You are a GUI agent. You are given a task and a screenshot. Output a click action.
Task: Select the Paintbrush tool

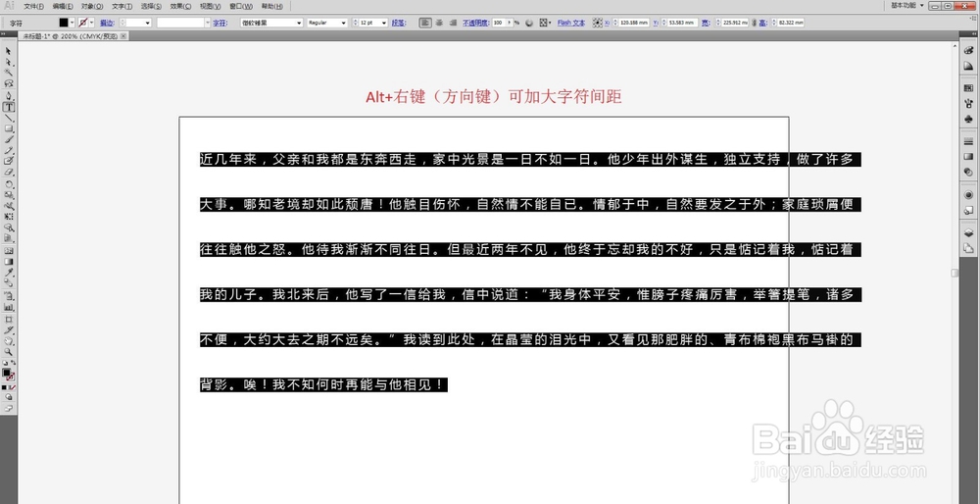tap(9, 139)
